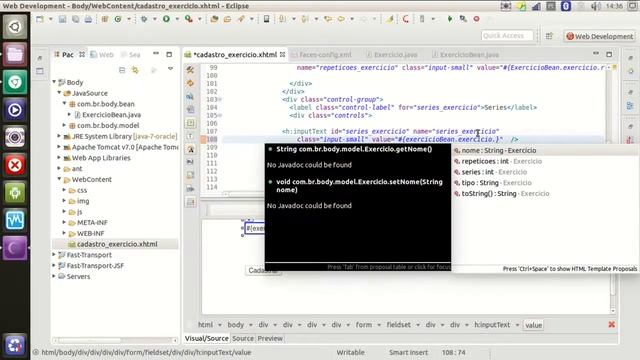Click the clock showing 14:36
This screenshot has height=360, width=640.
pos(614,6)
